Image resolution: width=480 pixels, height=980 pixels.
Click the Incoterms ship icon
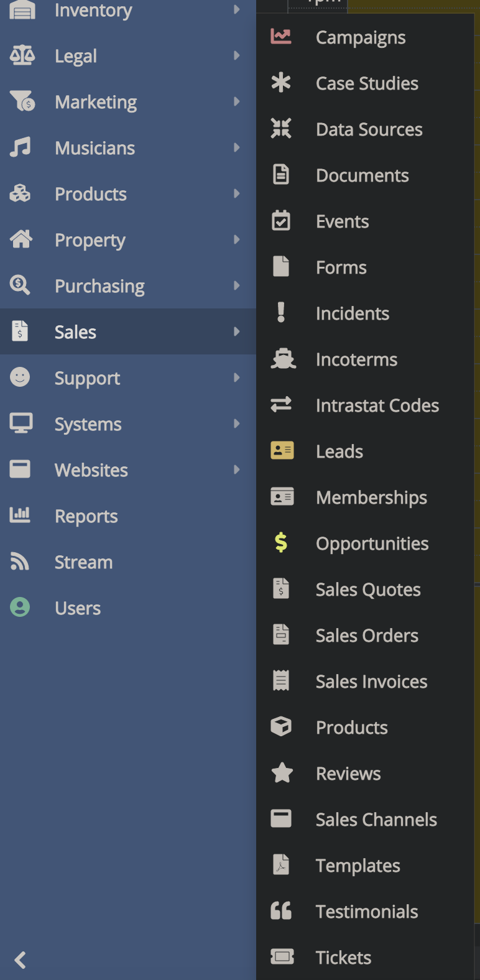point(283,359)
